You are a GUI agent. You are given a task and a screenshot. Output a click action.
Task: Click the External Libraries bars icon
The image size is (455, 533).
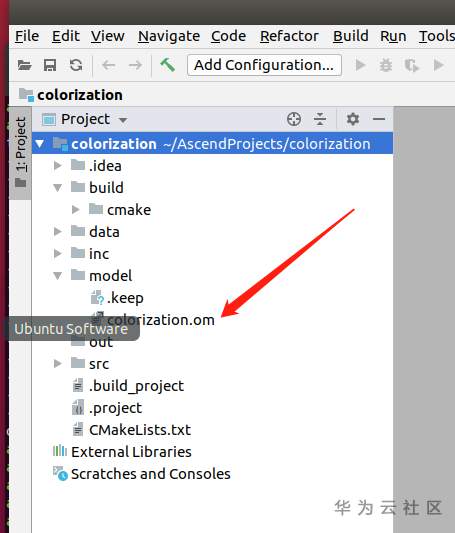click(60, 451)
